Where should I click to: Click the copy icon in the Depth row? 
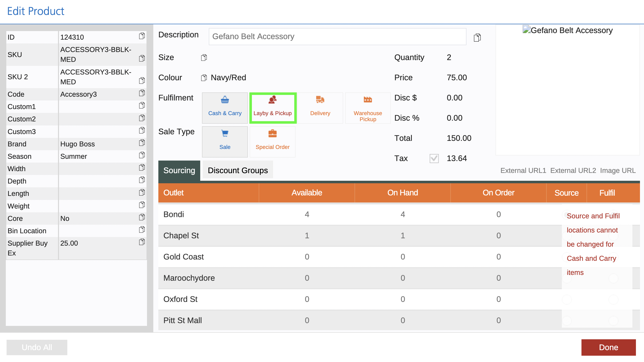pyautogui.click(x=142, y=180)
